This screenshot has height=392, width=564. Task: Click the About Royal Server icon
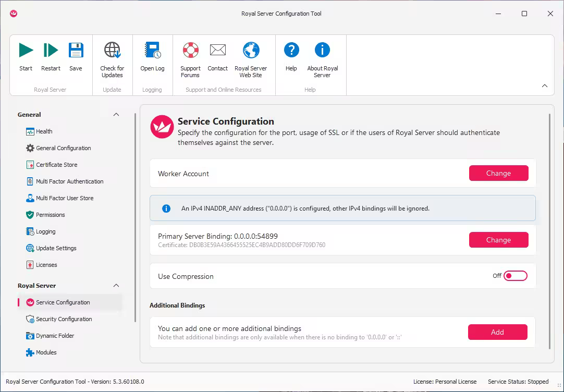[x=322, y=51]
